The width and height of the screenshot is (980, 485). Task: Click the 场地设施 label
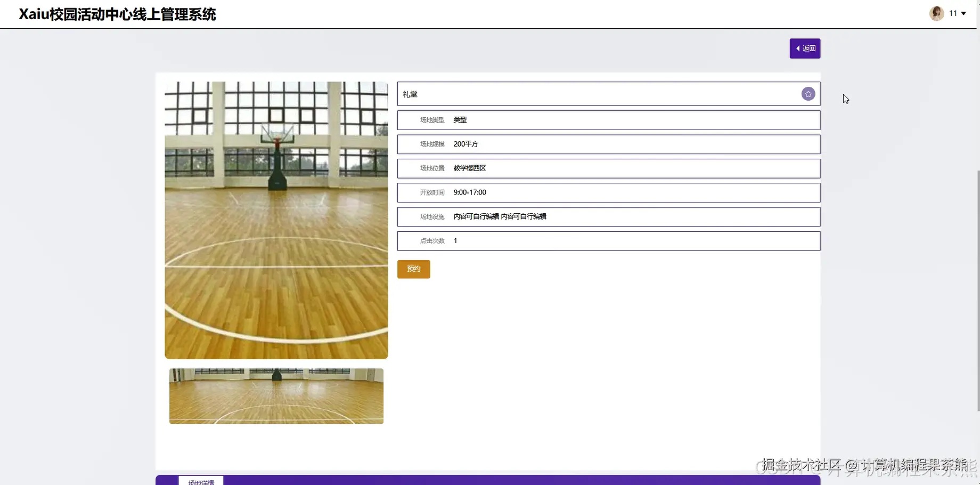coord(432,217)
